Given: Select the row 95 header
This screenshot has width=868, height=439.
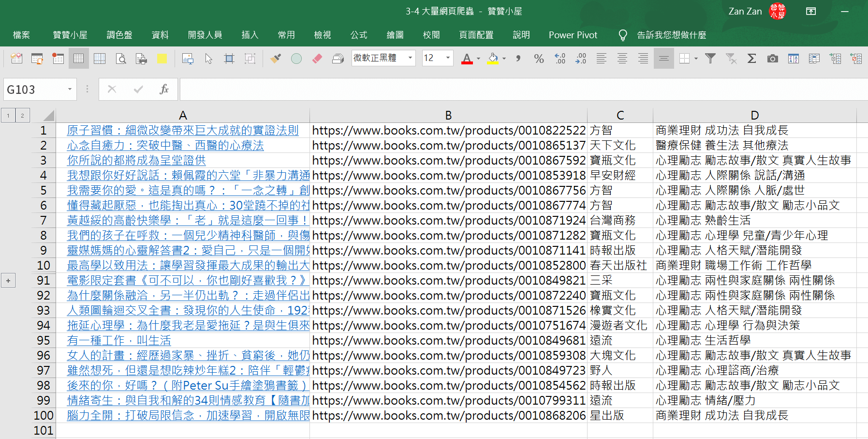Looking at the screenshot, I should point(44,340).
